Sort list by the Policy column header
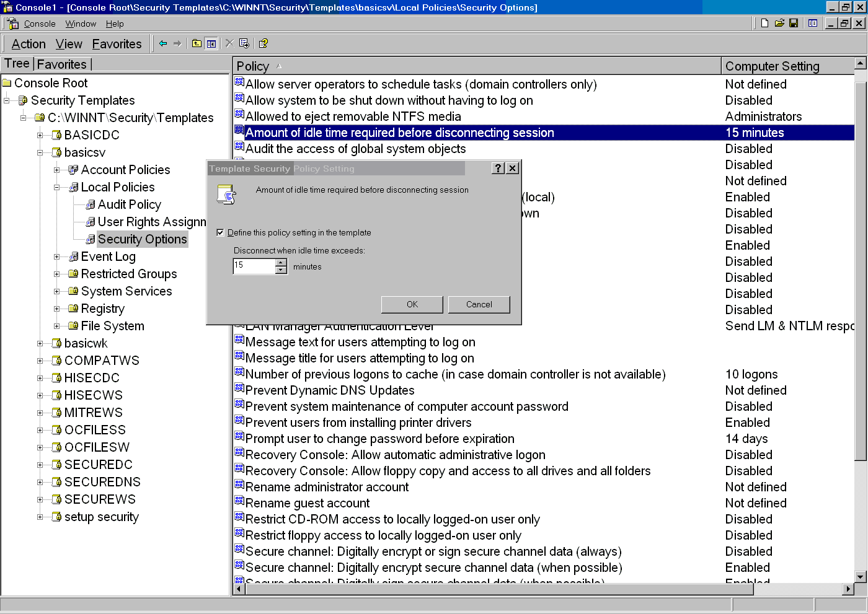 [x=477, y=66]
